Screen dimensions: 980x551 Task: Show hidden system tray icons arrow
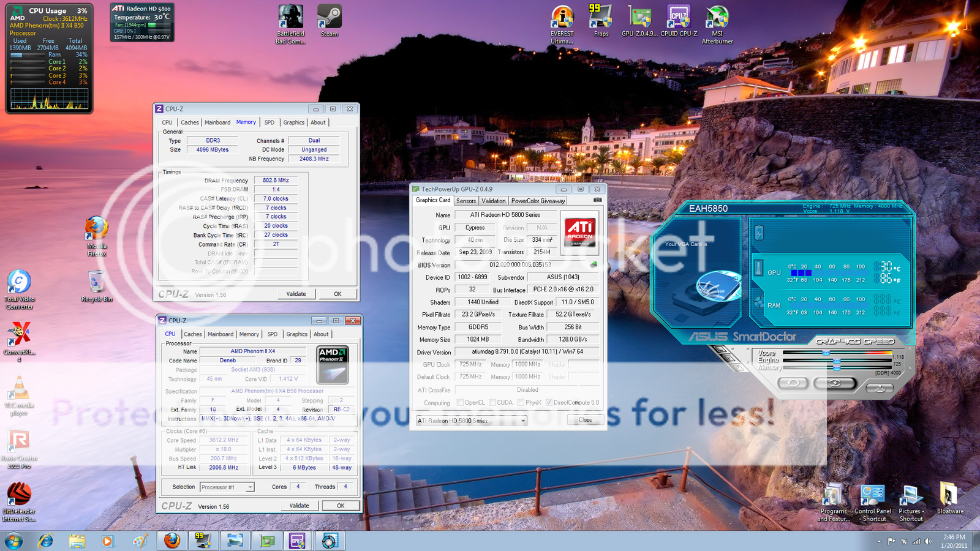(x=879, y=541)
